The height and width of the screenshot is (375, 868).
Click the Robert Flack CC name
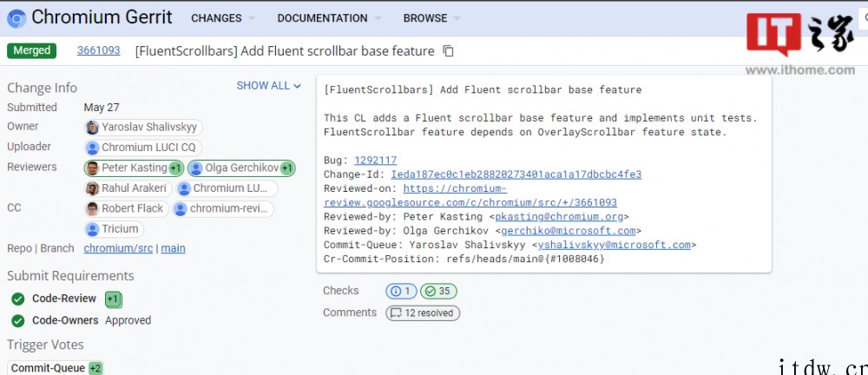(132, 209)
